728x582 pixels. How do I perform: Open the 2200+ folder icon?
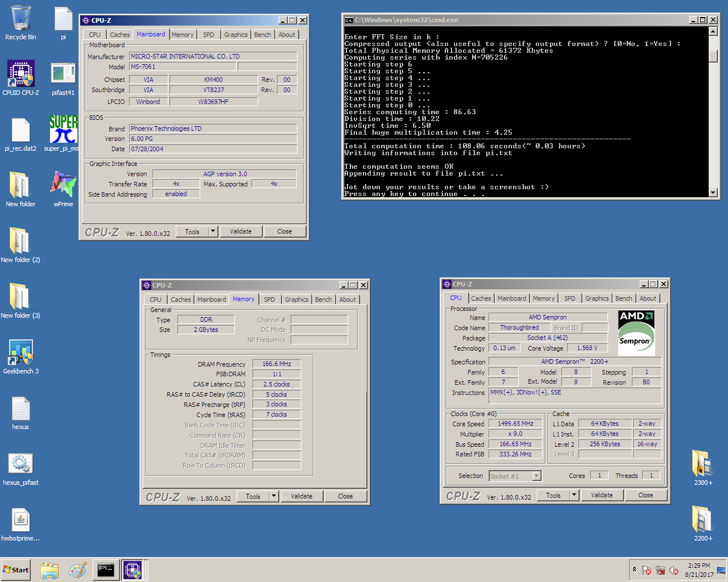point(703,523)
